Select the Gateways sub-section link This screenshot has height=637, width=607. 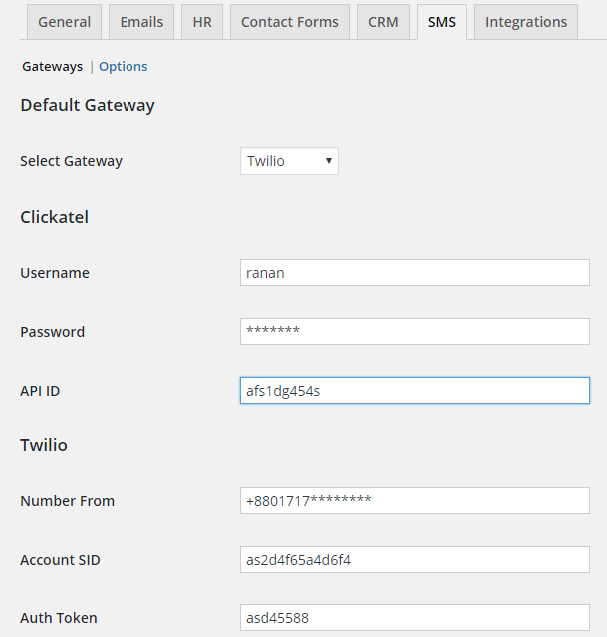[x=52, y=67]
